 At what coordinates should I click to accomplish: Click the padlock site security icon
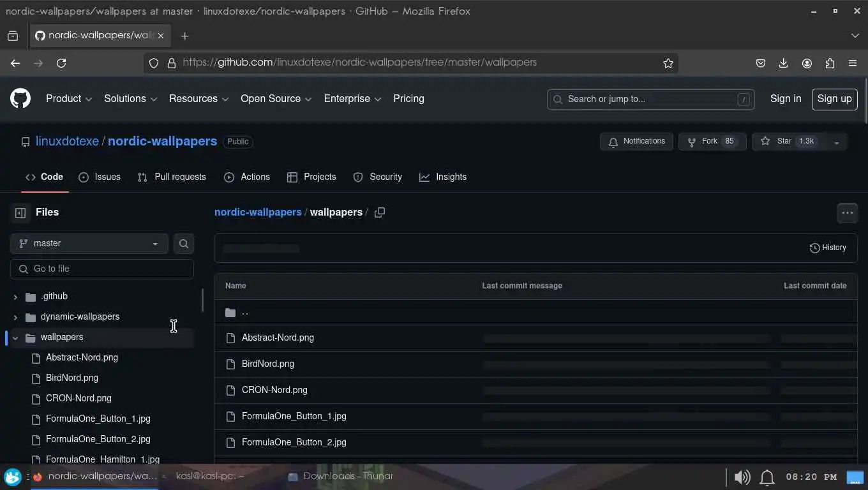[171, 63]
